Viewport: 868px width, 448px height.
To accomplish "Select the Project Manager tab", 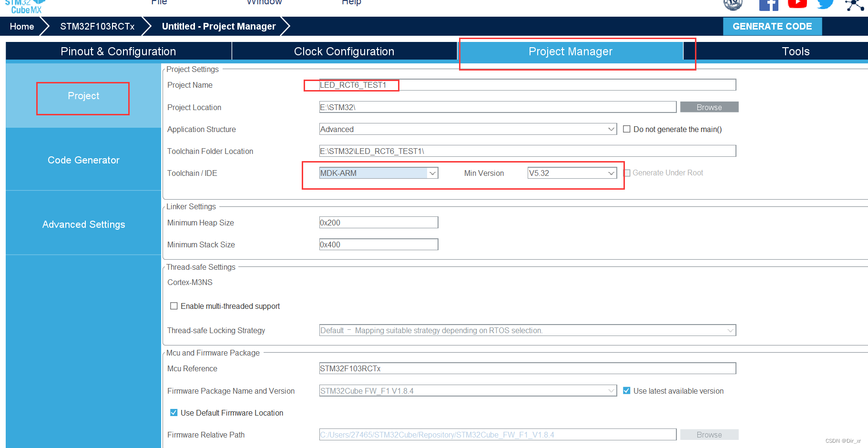I will [571, 51].
